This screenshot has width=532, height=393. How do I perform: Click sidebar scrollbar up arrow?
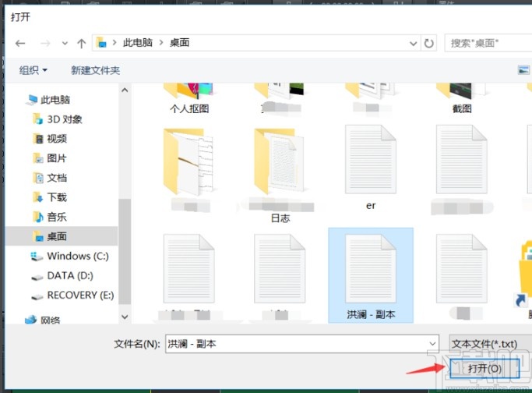click(125, 90)
